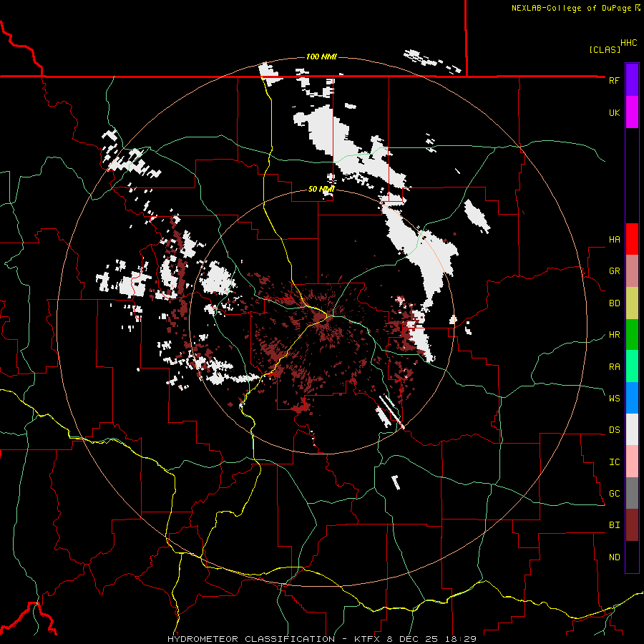The image size is (644, 644).
Task: Click the DS legend label
Action: tap(614, 429)
